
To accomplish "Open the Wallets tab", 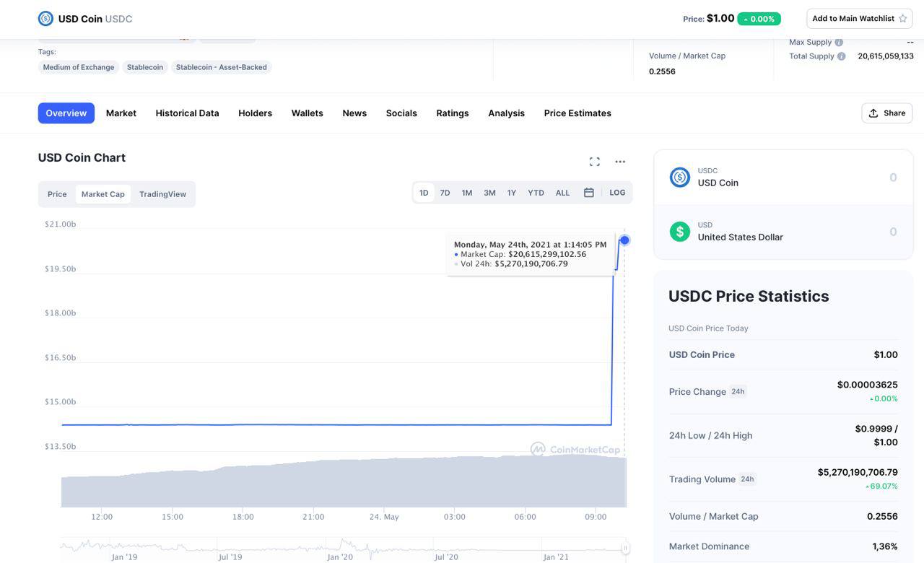I will (x=308, y=113).
